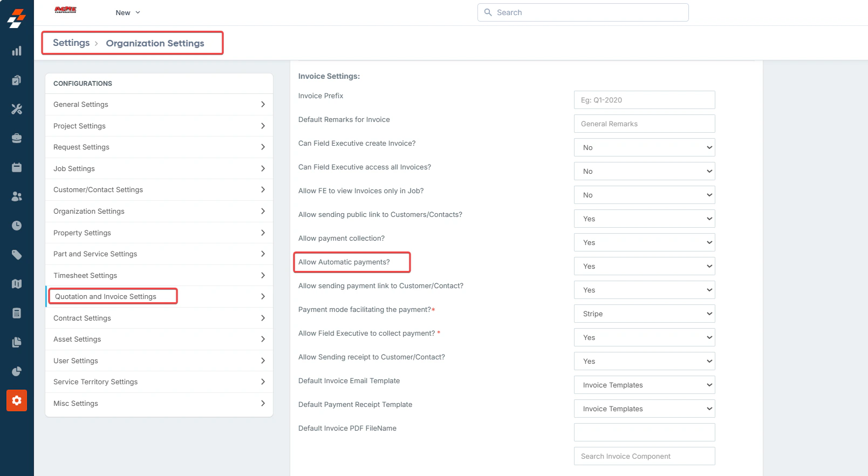Focus Default Invoice PDF FileName field
The height and width of the screenshot is (476, 868).
coord(644,432)
